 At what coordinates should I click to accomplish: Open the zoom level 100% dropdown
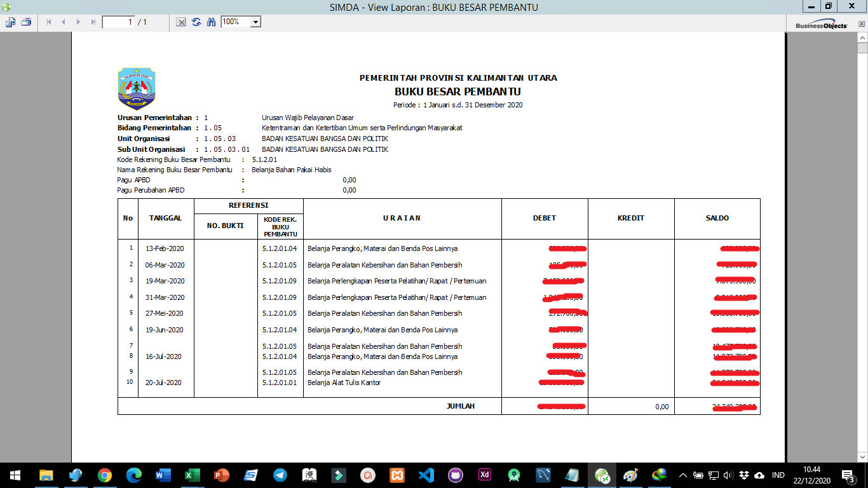pyautogui.click(x=255, y=22)
